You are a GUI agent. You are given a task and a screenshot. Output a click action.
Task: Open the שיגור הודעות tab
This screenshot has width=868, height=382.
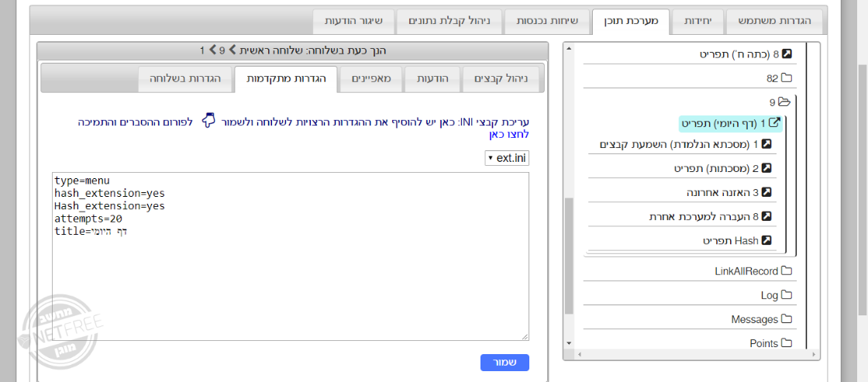click(353, 21)
